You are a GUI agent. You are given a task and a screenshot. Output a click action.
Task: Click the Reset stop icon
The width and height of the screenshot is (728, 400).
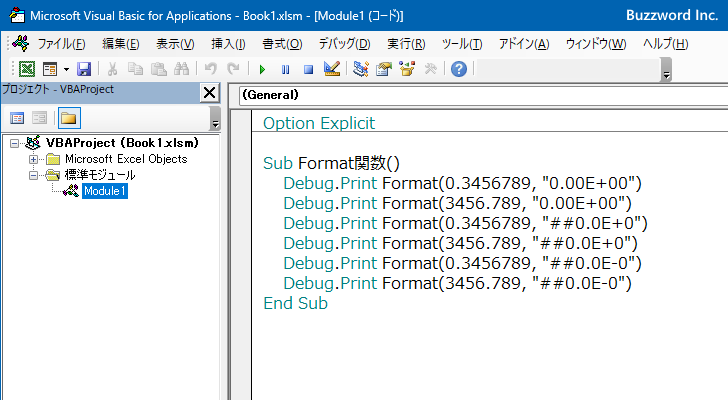308,70
